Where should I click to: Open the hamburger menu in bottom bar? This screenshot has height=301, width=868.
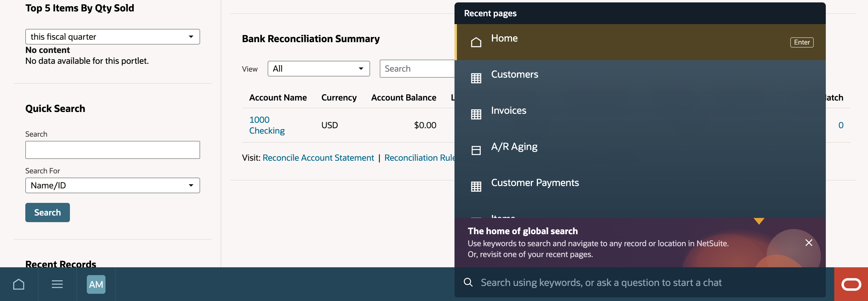click(57, 284)
